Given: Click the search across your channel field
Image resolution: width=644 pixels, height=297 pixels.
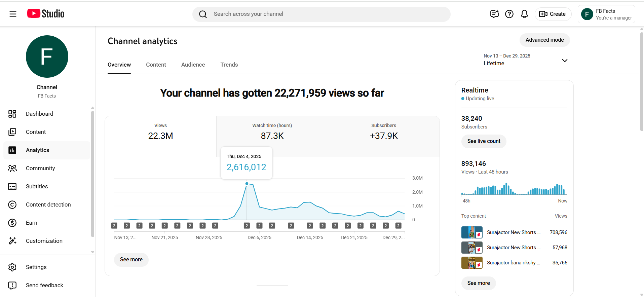Looking at the screenshot, I should coord(321,14).
